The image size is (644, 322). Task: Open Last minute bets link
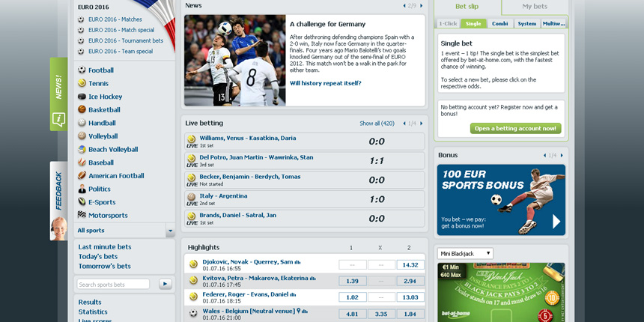point(105,247)
